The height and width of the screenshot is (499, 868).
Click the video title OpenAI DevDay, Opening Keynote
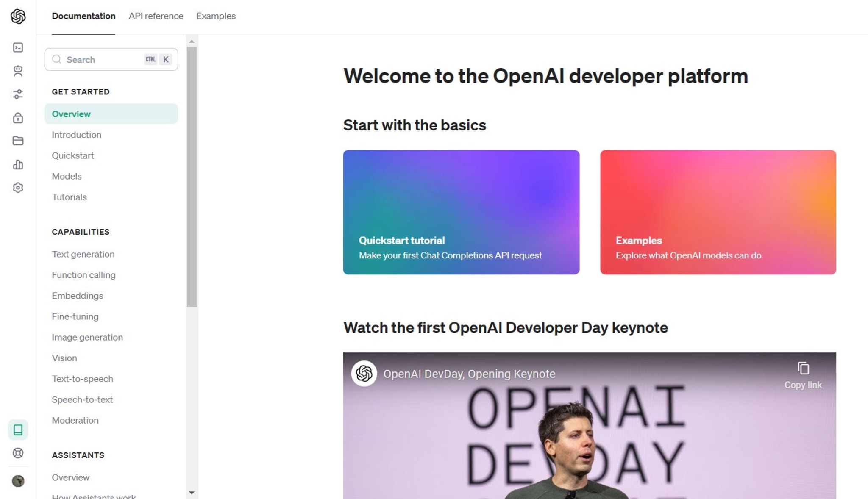(x=469, y=374)
